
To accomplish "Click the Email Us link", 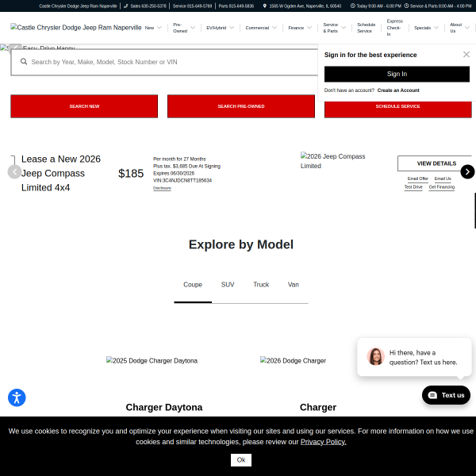I will (443, 178).
